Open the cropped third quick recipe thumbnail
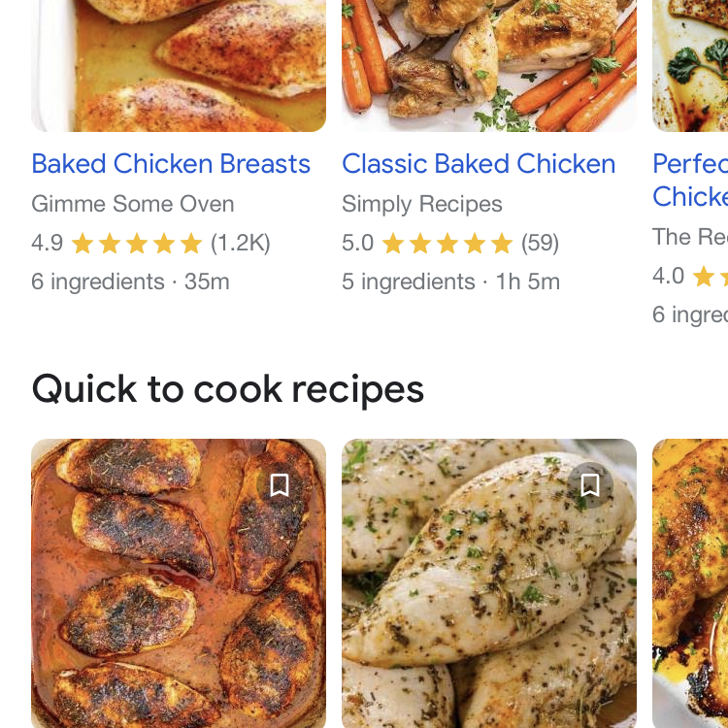 click(690, 583)
